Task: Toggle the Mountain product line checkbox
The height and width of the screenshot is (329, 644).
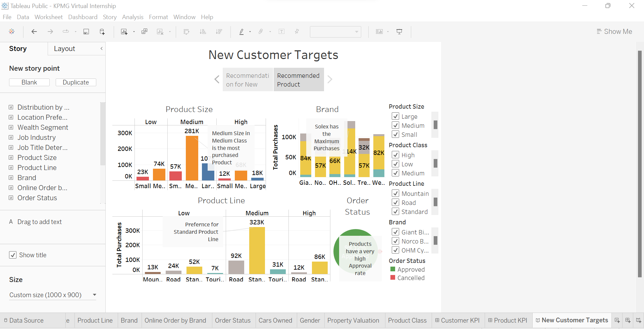Action: [395, 194]
